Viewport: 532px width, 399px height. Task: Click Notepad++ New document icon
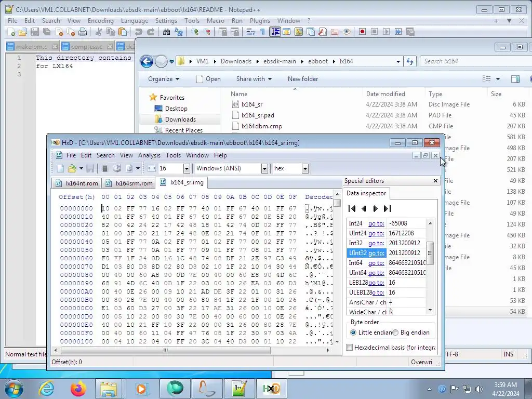tap(11, 32)
